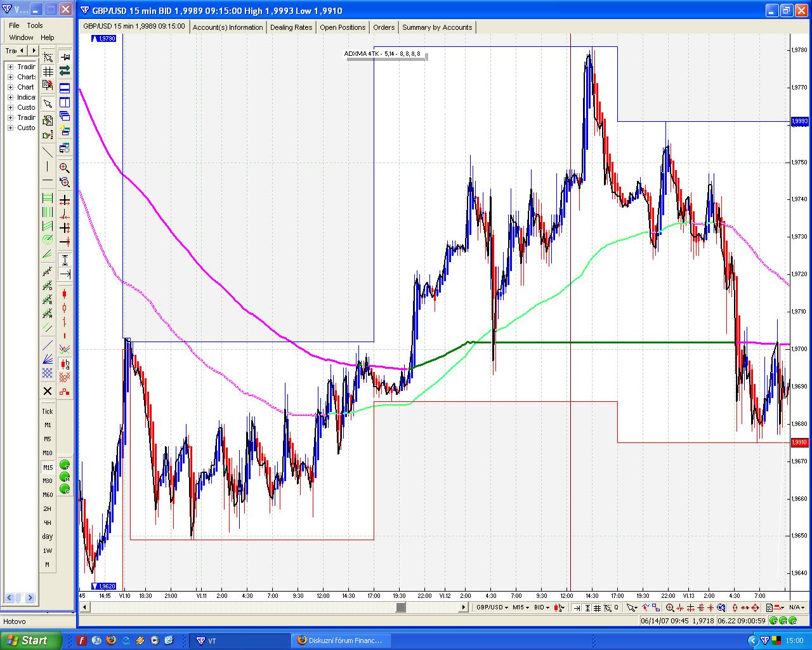Switch to Orders tab

(x=384, y=27)
